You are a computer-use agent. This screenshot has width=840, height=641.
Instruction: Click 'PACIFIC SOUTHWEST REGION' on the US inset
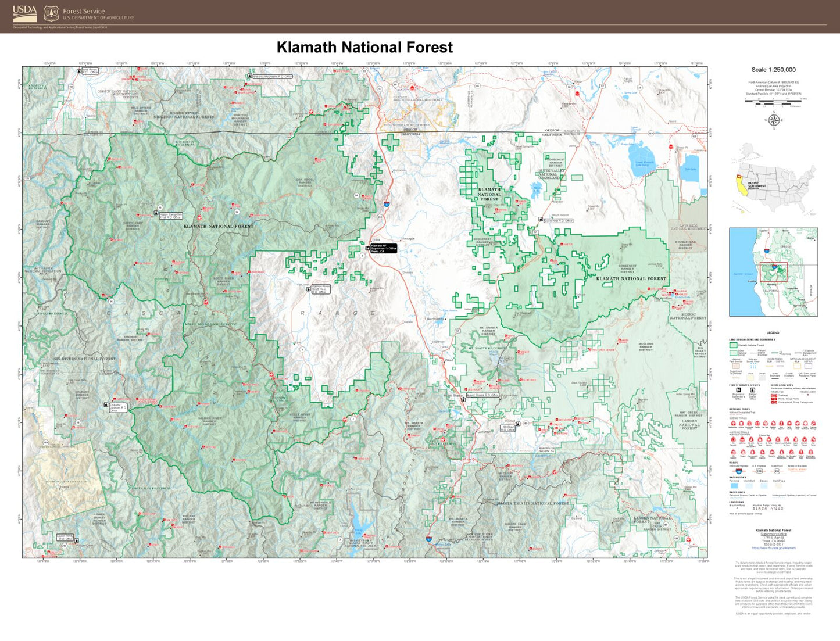pyautogui.click(x=757, y=186)
